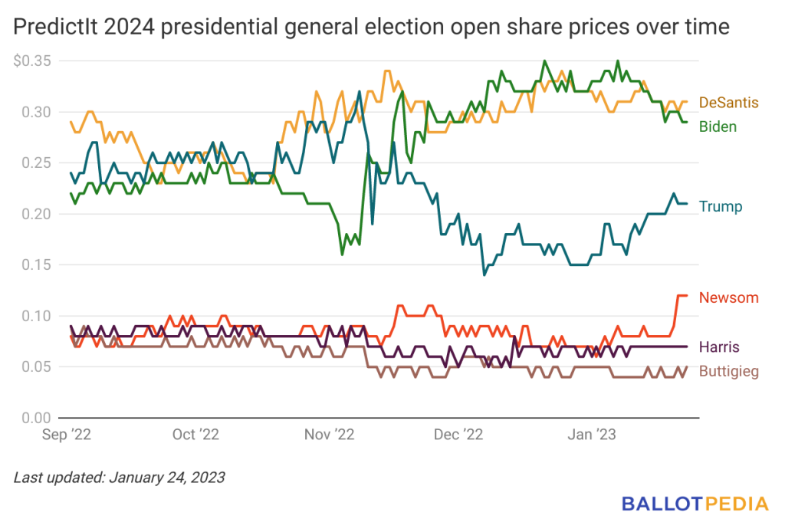Click the Harris line label
785x532 pixels.
(x=719, y=346)
